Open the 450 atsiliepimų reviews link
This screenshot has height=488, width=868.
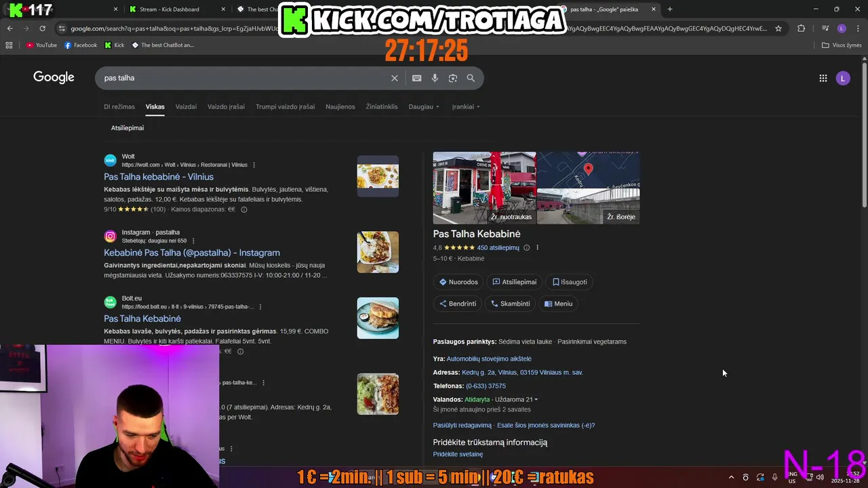(x=498, y=247)
